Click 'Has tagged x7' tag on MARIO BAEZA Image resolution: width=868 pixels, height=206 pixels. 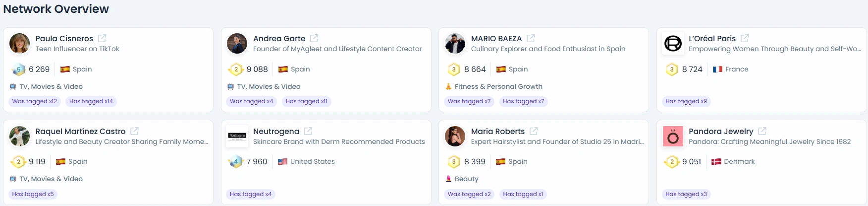524,101
